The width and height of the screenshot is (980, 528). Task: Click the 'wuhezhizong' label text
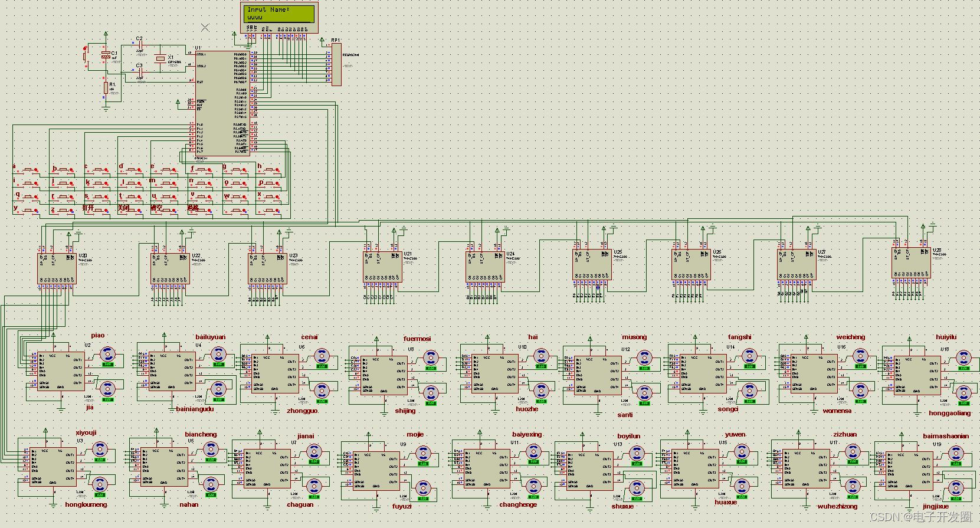(837, 506)
